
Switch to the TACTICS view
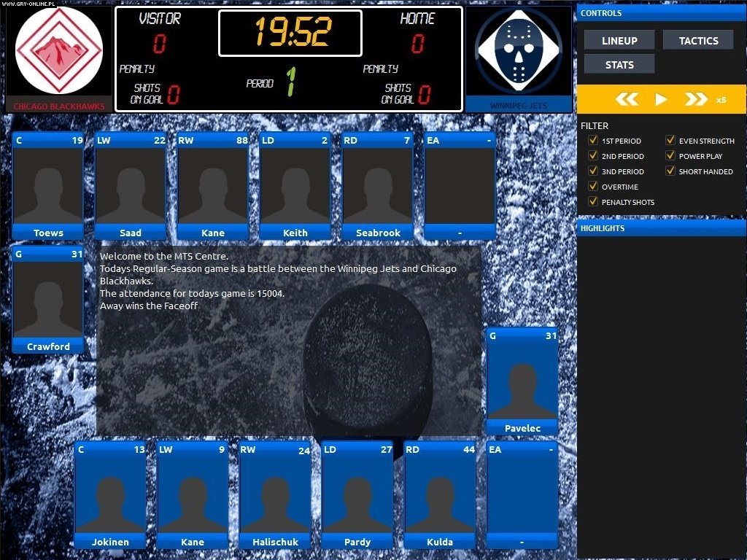pyautogui.click(x=697, y=39)
